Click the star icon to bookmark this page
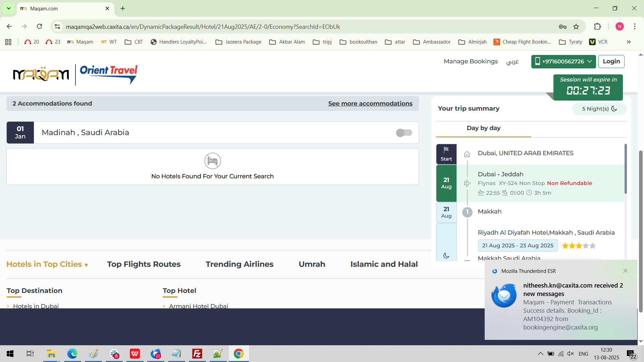 point(576,27)
